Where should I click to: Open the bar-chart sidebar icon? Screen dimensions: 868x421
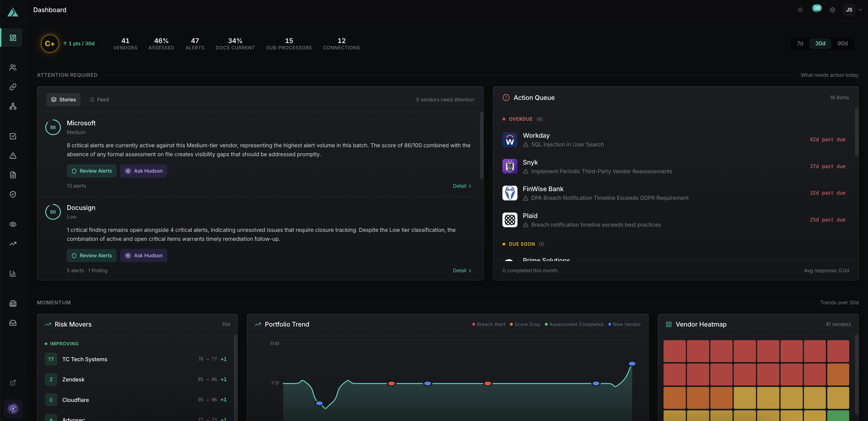tap(13, 273)
